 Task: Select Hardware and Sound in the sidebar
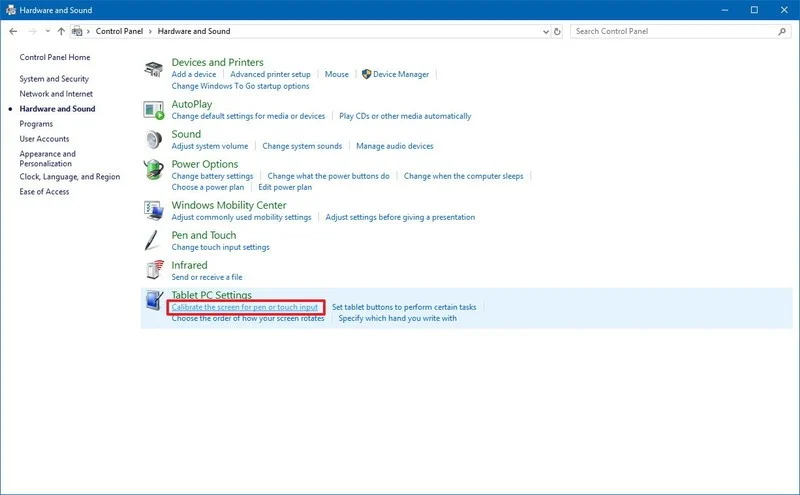tap(57, 109)
